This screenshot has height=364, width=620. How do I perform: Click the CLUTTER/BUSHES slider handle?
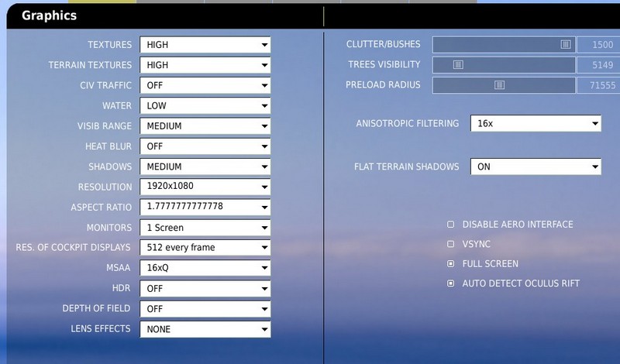point(566,44)
